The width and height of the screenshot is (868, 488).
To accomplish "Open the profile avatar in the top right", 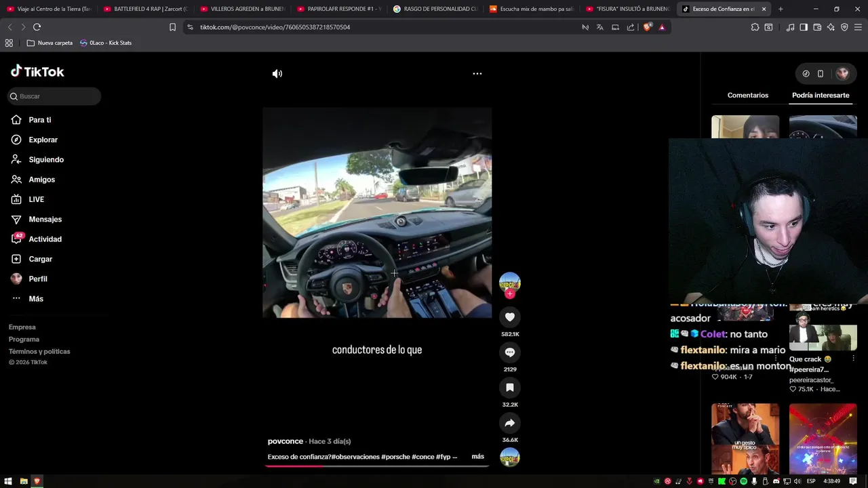I will (842, 73).
